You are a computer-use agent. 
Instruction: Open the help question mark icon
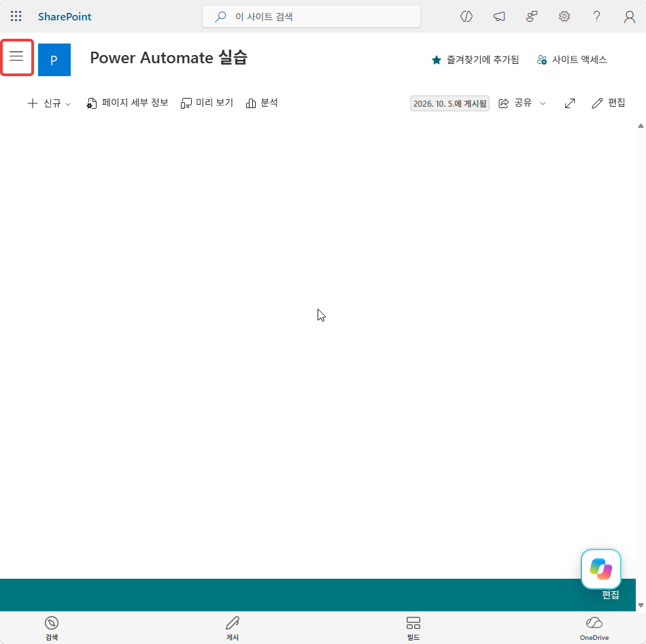click(596, 16)
